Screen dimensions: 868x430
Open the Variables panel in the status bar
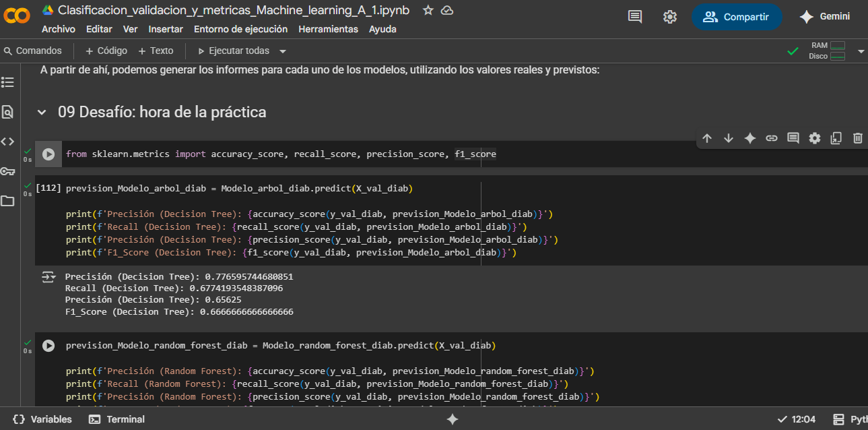(x=42, y=419)
